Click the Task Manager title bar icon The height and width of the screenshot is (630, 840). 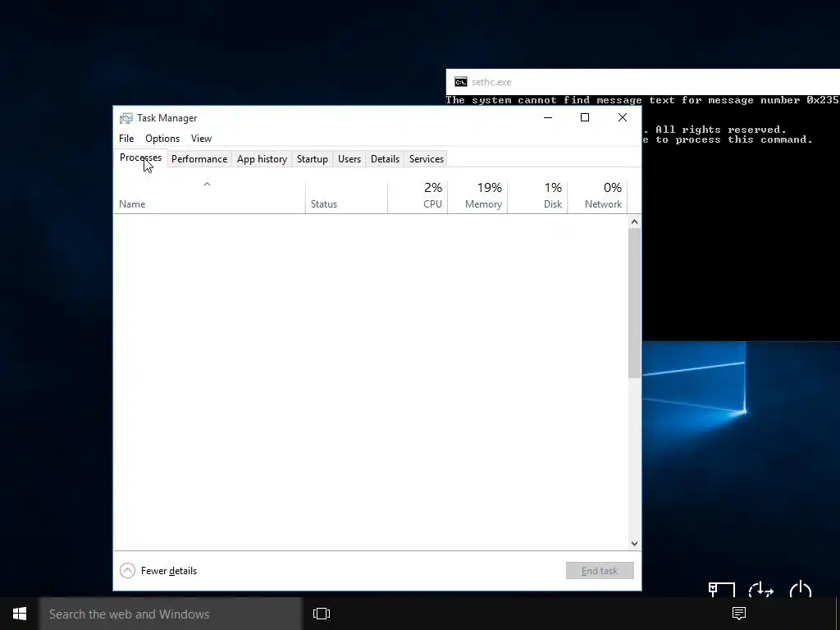(126, 118)
